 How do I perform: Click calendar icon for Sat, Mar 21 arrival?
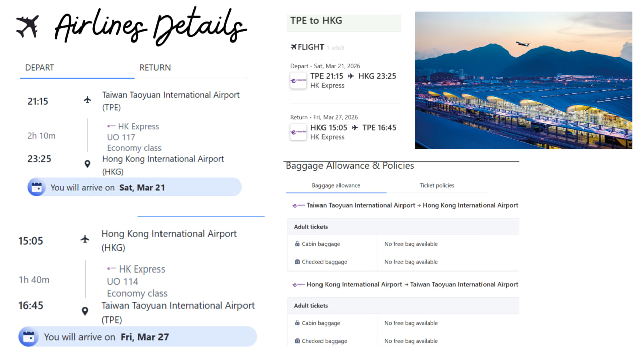36,188
